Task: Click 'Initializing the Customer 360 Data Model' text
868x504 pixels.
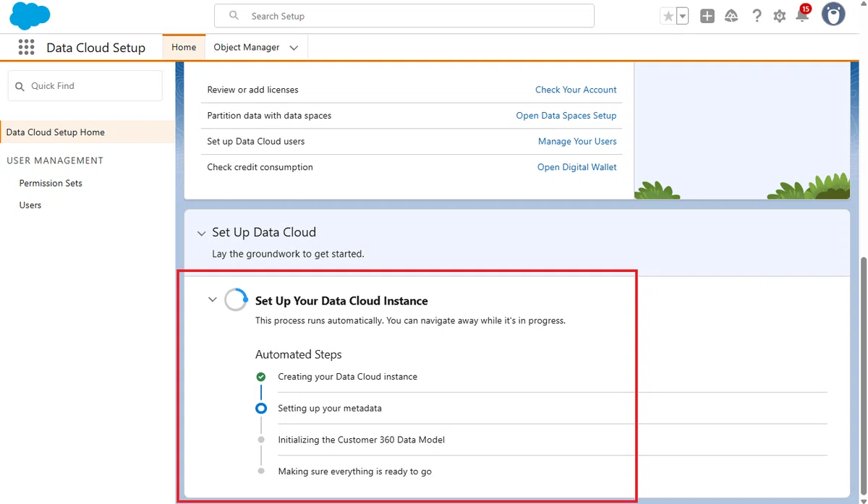Action: pos(361,440)
